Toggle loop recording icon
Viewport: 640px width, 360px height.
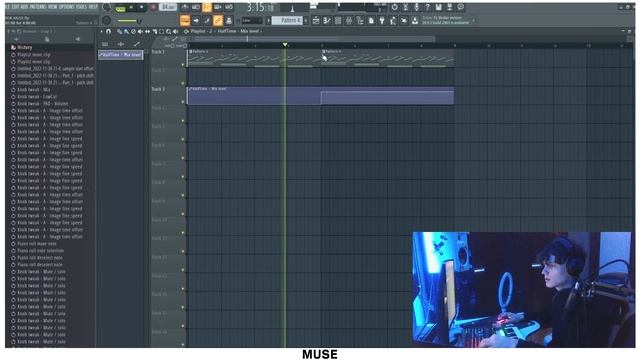(x=229, y=7)
